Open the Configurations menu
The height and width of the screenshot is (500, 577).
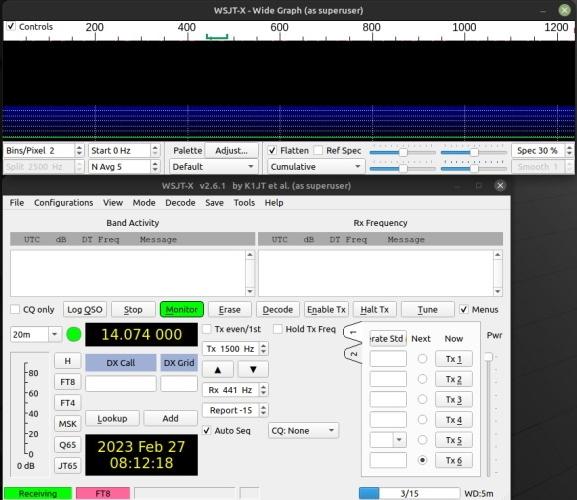click(64, 203)
